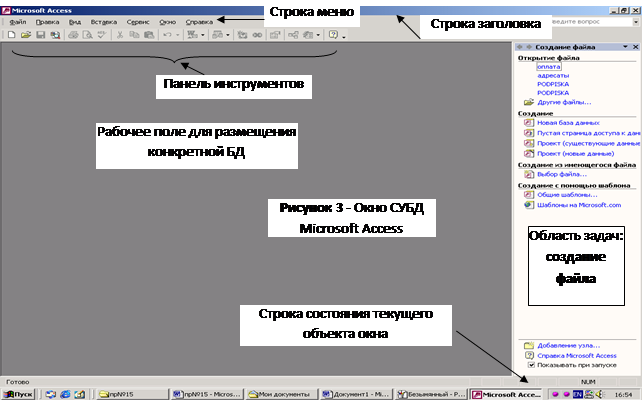The width and height of the screenshot is (642, 400).
Task: Open the Правка menu
Action: (x=47, y=22)
